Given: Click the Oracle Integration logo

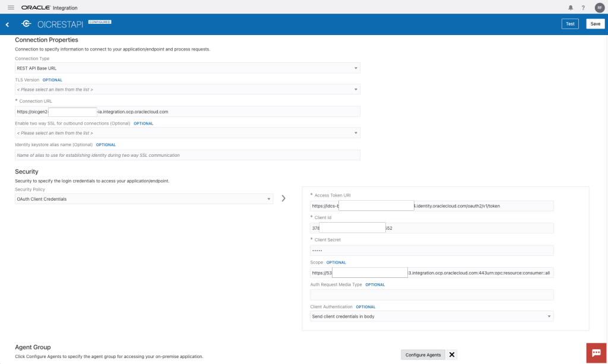Looking at the screenshot, I should 36,8.
